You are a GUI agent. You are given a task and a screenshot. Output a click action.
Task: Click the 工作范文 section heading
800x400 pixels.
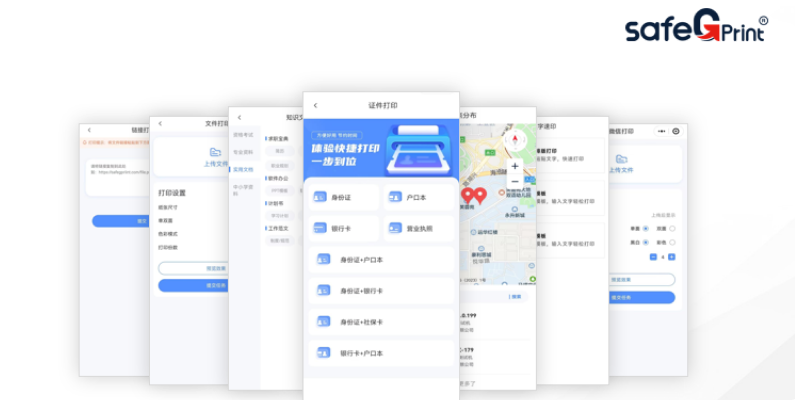[279, 229]
